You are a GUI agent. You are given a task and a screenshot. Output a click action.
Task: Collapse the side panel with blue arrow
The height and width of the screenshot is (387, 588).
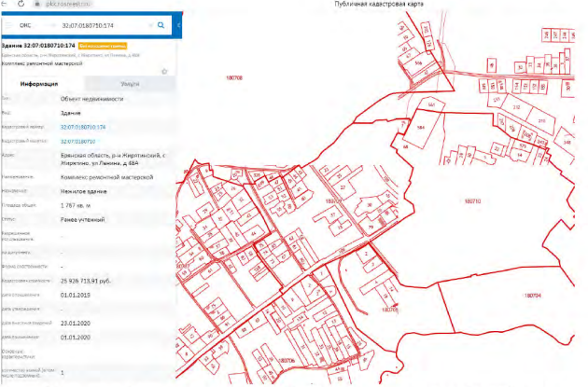tap(177, 25)
